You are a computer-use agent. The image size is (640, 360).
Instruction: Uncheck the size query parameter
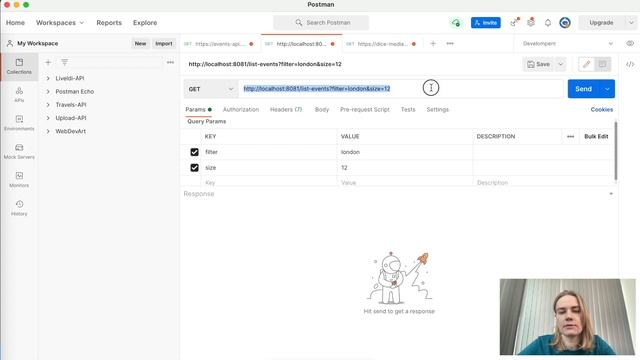[194, 168]
